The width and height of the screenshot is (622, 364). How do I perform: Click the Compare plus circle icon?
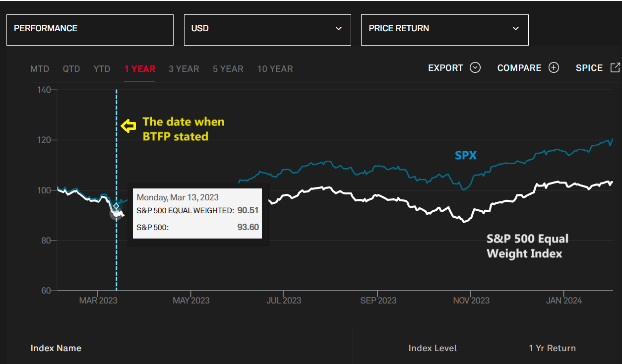click(x=554, y=68)
